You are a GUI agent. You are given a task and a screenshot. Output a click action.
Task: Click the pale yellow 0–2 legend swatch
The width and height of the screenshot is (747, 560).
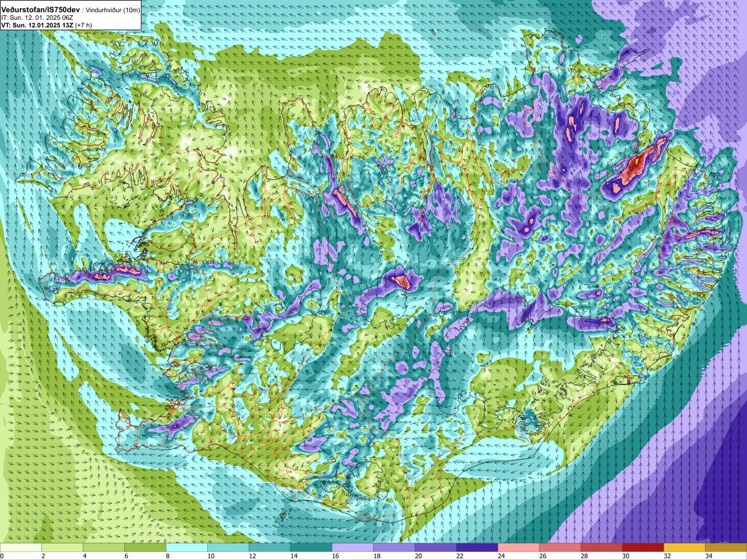21,548
